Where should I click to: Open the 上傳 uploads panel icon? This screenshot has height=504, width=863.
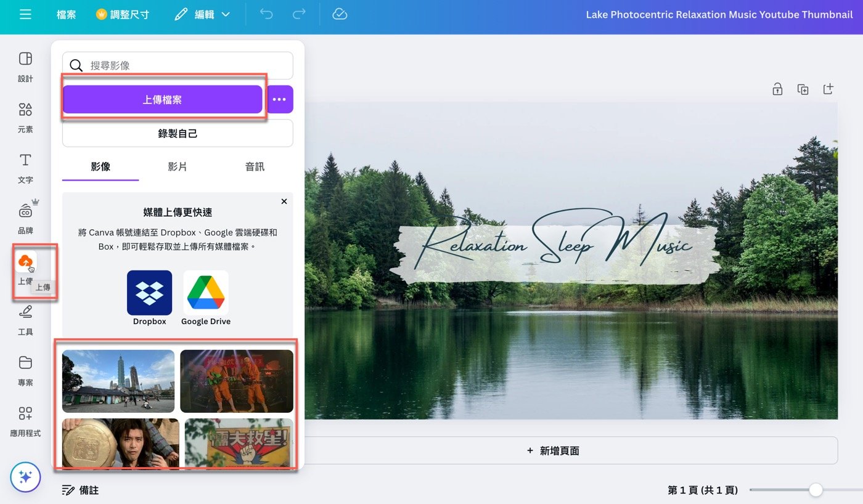coord(26,262)
